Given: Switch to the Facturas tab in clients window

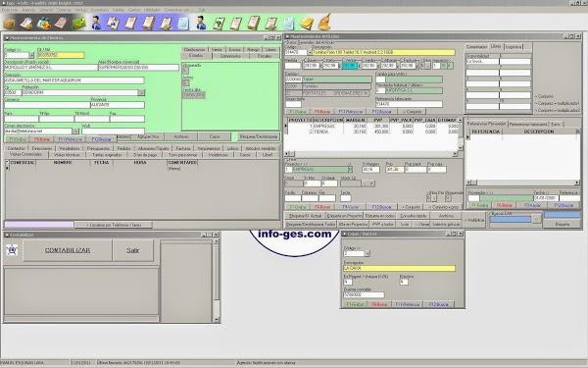Looking at the screenshot, I should (x=183, y=148).
